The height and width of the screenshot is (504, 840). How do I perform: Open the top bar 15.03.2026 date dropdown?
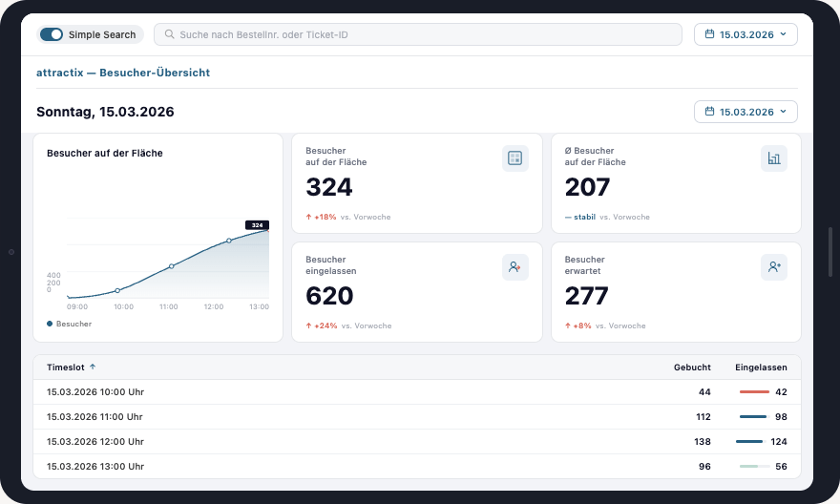coord(745,34)
